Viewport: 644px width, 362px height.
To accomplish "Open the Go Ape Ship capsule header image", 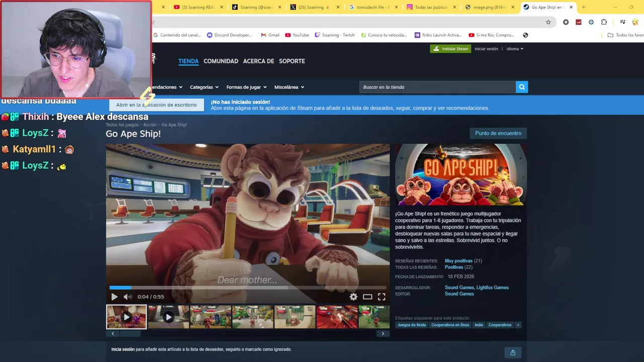I will click(461, 174).
